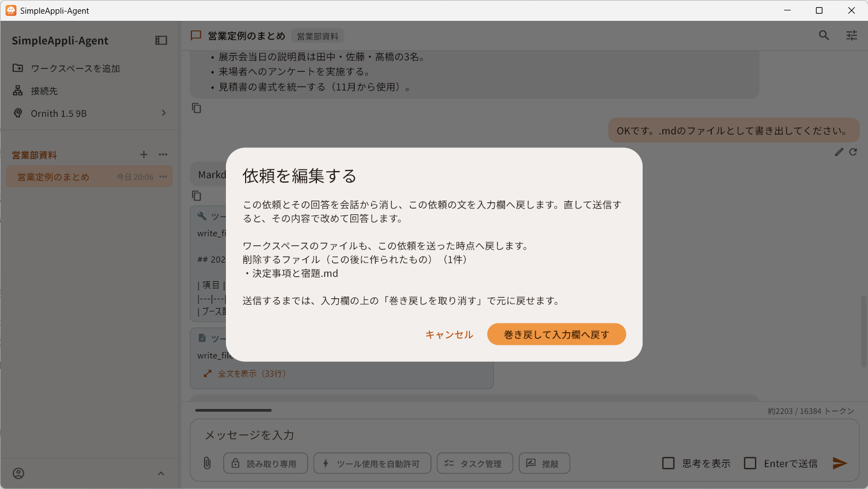Expand the account menu chevron at bottom

click(x=161, y=473)
